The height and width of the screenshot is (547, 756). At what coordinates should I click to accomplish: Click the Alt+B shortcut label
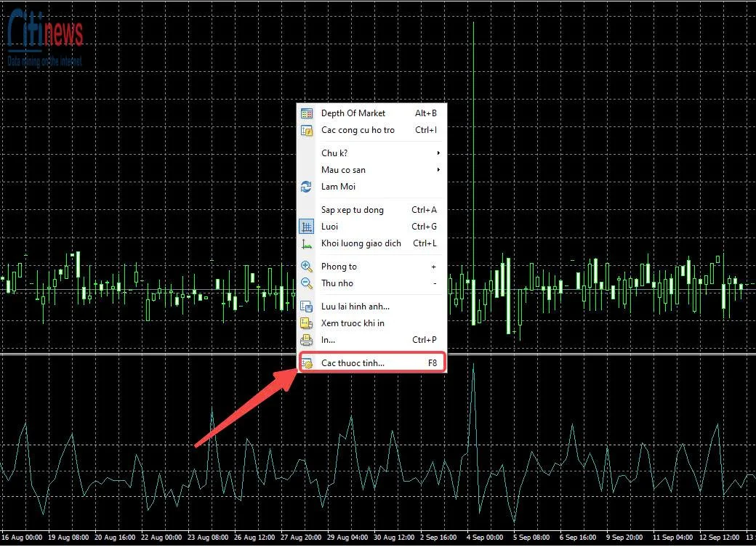tap(426, 113)
